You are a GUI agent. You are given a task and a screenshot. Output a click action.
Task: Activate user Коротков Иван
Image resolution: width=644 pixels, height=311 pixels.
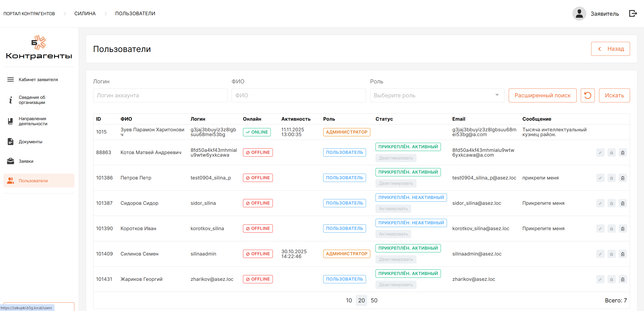coord(393,234)
